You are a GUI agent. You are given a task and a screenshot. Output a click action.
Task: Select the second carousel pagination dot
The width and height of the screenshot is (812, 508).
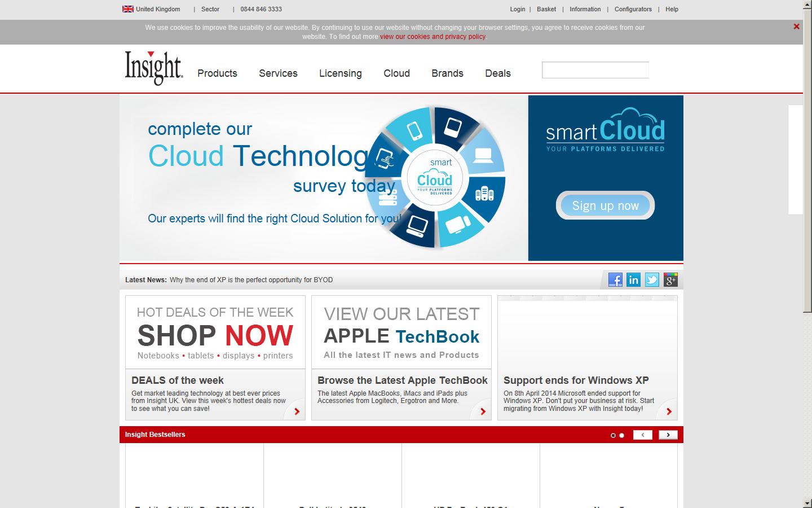pyautogui.click(x=621, y=435)
